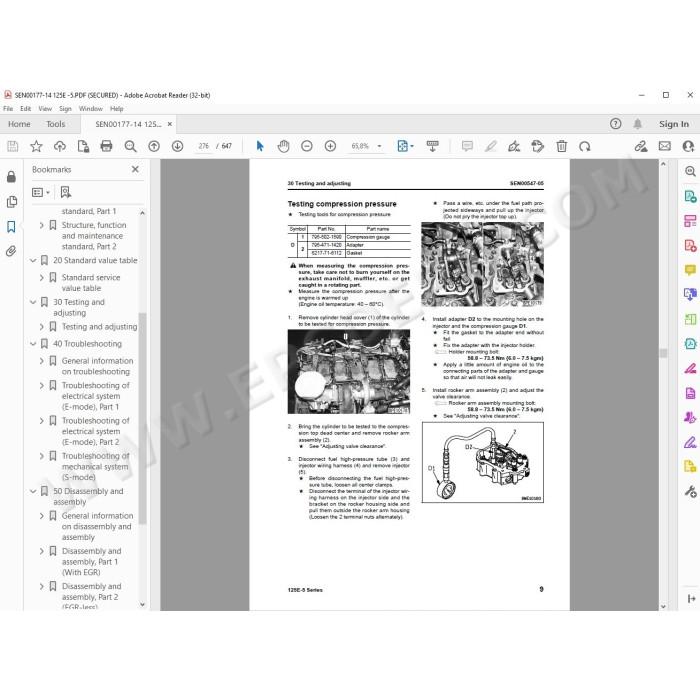Click the upload to cloud icon
Screen dimensions: 700x700
[x=60, y=146]
